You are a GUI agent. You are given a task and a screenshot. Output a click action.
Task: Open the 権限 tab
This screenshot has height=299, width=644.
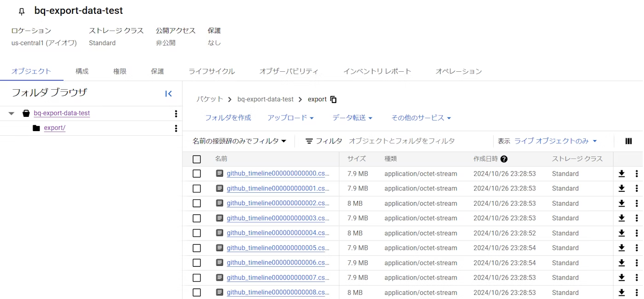[x=120, y=71]
